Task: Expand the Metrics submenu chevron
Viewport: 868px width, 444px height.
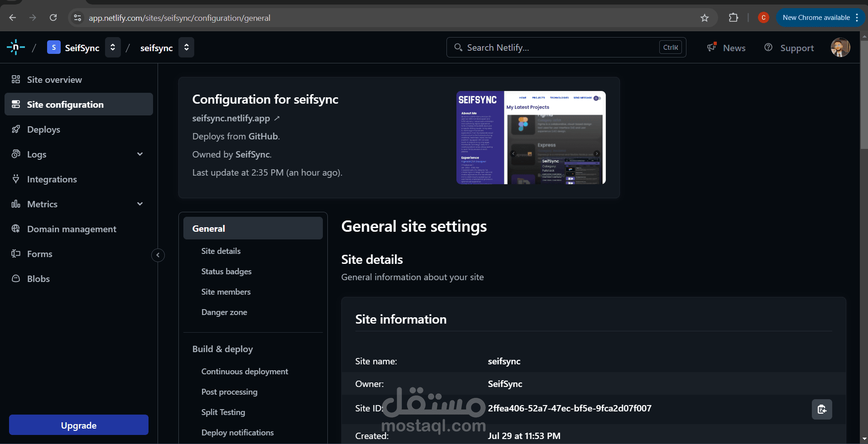Action: click(140, 204)
